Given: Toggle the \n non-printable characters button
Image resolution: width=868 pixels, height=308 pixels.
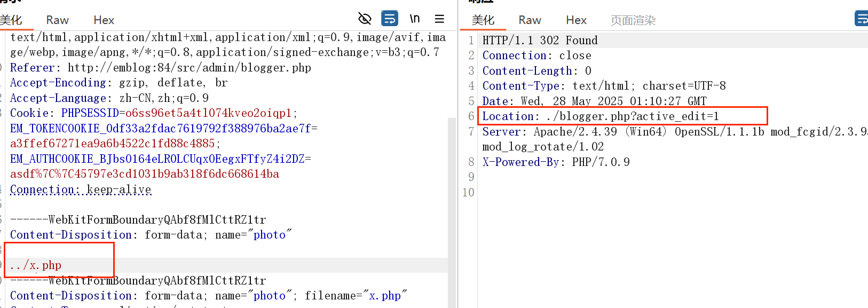Looking at the screenshot, I should 415,19.
